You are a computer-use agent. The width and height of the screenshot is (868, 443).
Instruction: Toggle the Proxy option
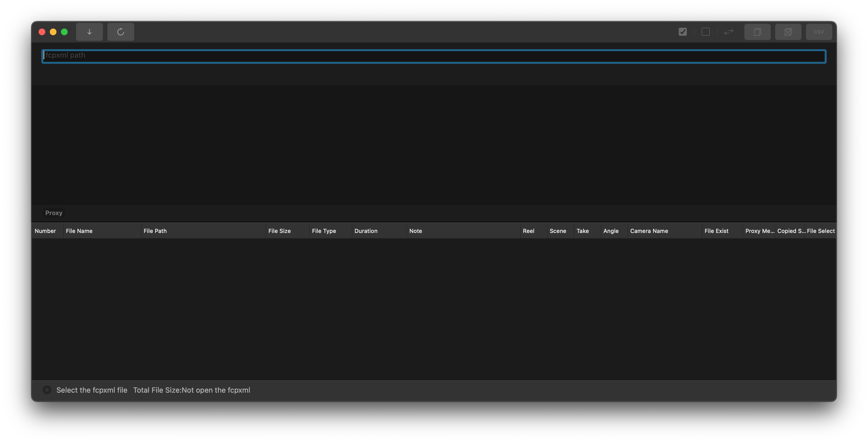(x=54, y=213)
